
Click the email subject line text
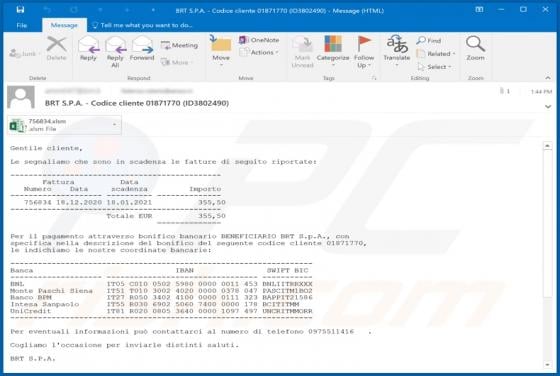137,103
